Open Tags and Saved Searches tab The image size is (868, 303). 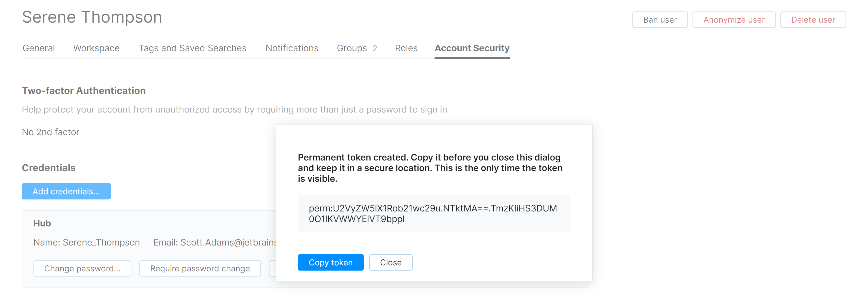click(x=192, y=48)
